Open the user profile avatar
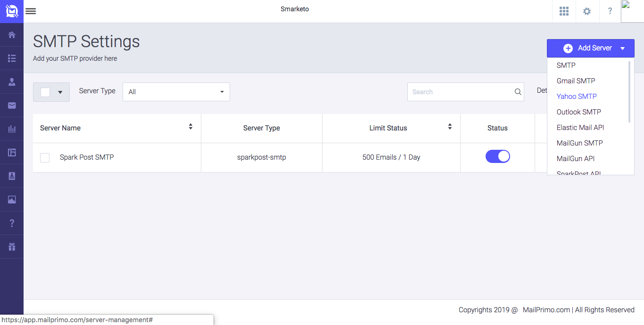The width and height of the screenshot is (644, 325). [x=632, y=11]
